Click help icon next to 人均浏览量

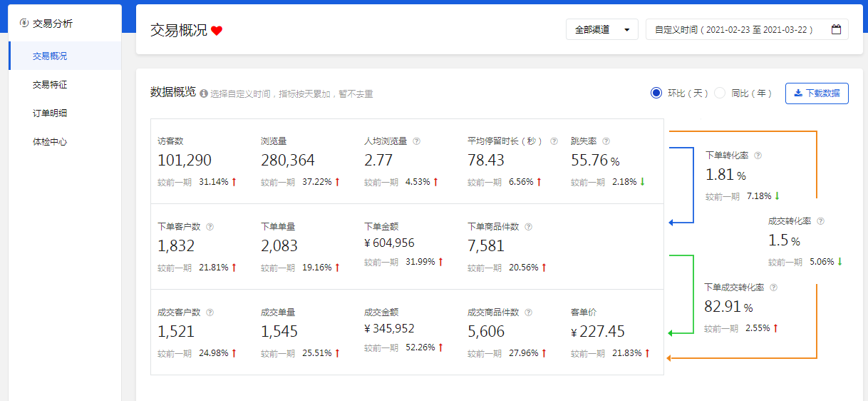click(417, 141)
